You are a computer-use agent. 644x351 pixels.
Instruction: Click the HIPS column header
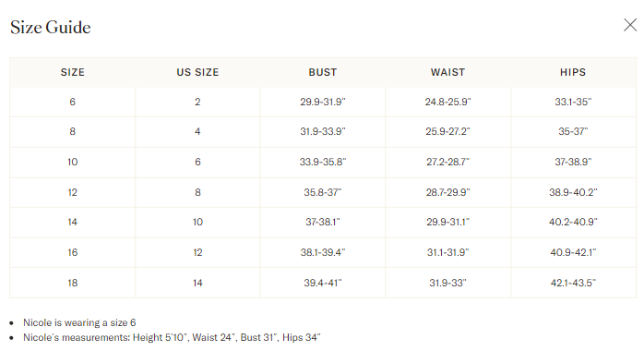[x=573, y=72]
